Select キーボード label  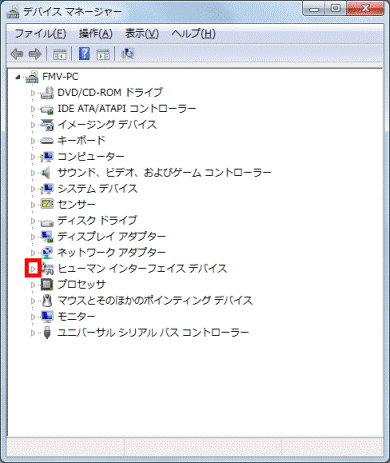click(81, 140)
